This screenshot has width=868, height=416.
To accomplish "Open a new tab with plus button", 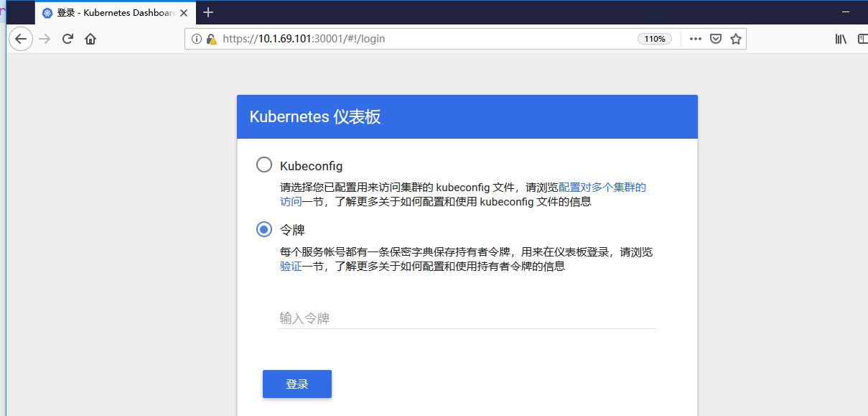I will pyautogui.click(x=208, y=12).
